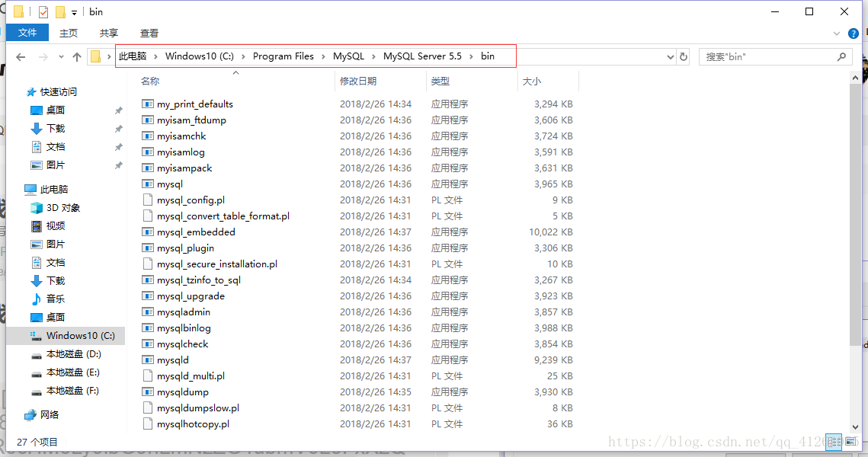This screenshot has height=457, width=868.
Task: Click the search magnifier icon
Action: pyautogui.click(x=841, y=56)
